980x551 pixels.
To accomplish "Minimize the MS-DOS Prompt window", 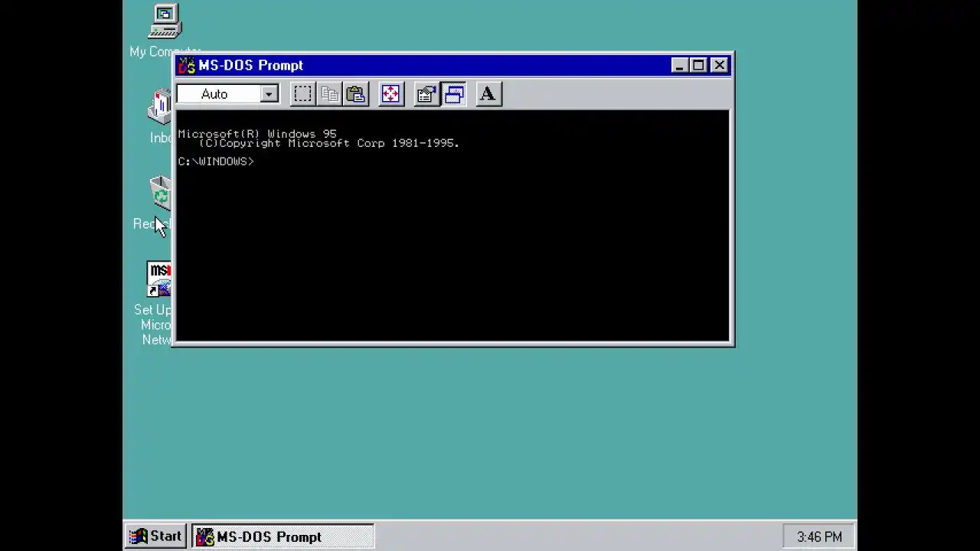I will coord(679,65).
